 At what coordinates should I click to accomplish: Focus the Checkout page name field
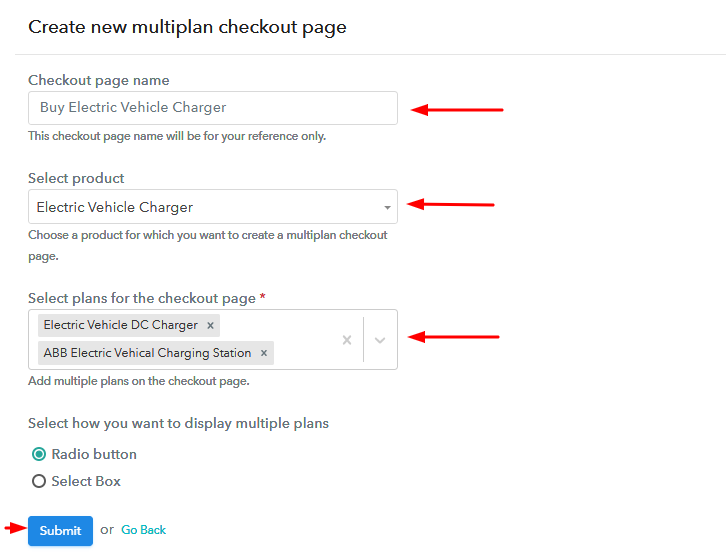213,108
